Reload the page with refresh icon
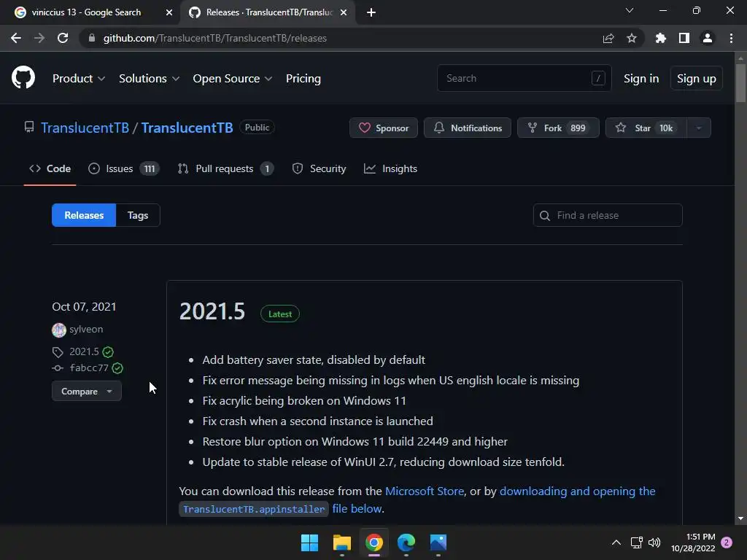This screenshot has width=747, height=560. [x=63, y=38]
